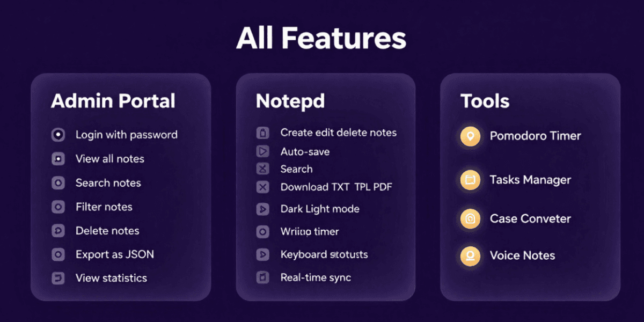Click icon next to Real-time sync
644x322 pixels.
[262, 277]
